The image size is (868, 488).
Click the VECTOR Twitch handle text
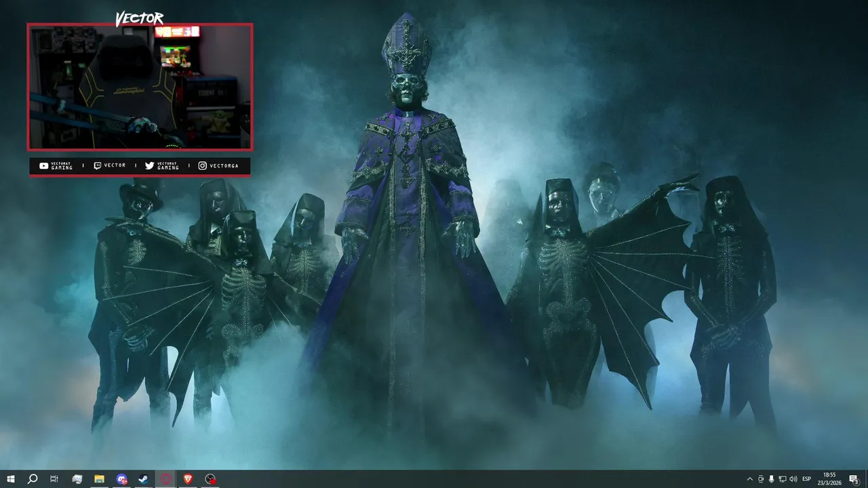[x=115, y=166]
